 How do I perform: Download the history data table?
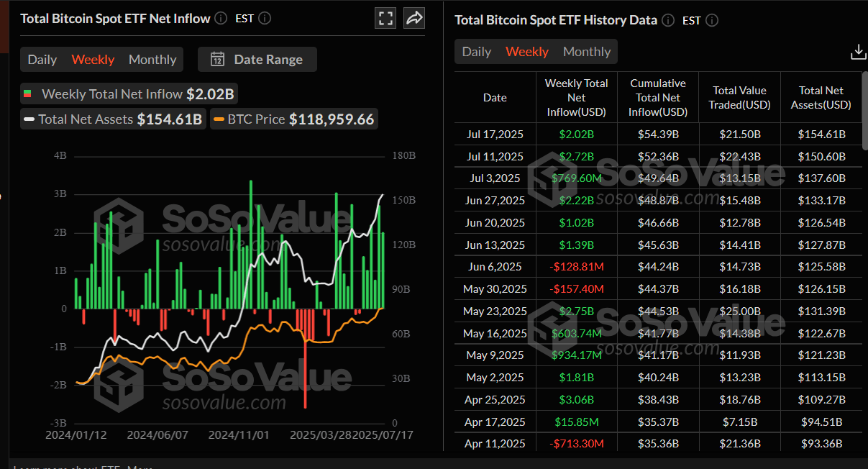coord(858,52)
